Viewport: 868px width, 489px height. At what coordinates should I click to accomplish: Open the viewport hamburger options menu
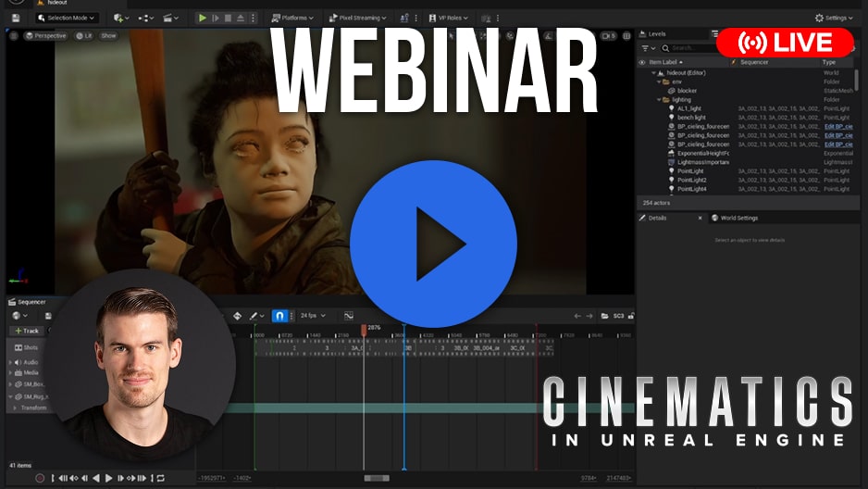point(14,35)
